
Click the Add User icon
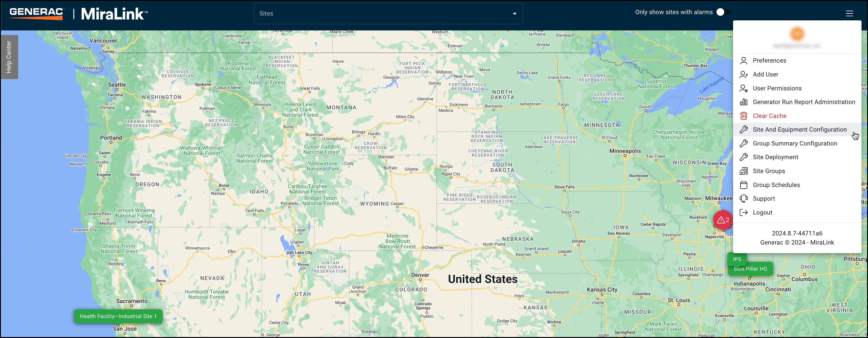(x=744, y=74)
